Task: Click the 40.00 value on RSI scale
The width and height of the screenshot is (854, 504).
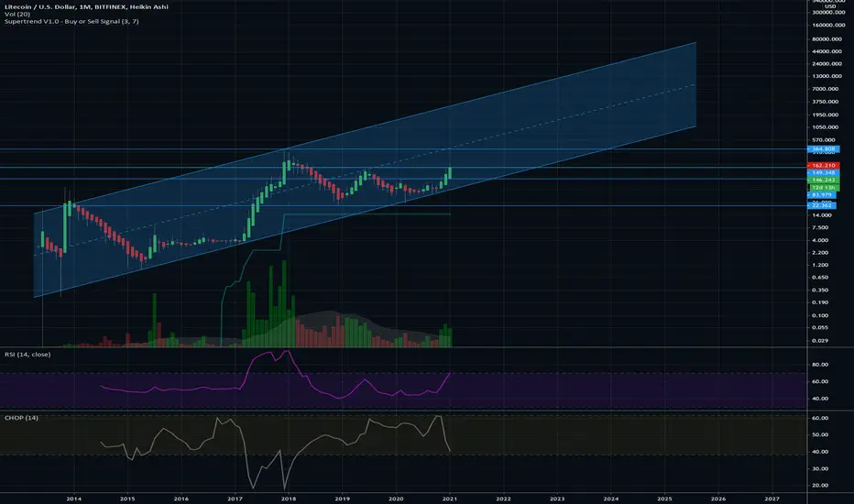Action: point(820,399)
